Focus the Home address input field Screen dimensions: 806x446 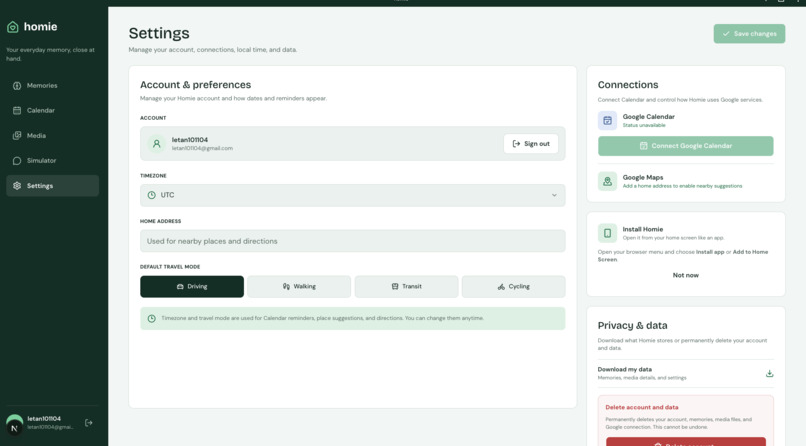coord(353,241)
